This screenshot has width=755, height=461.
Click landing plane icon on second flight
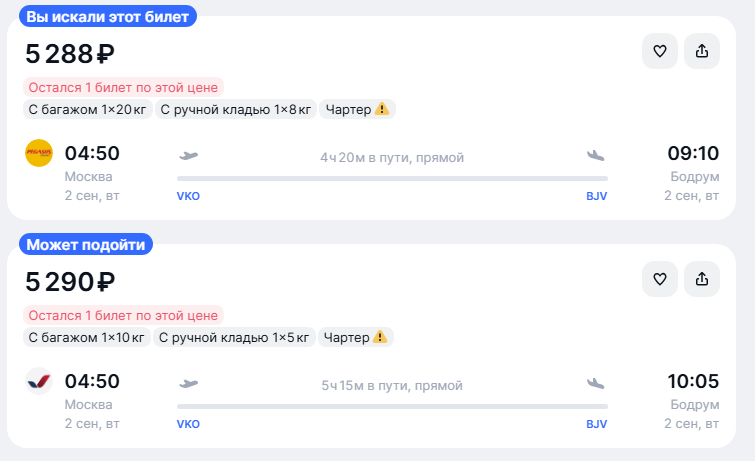click(596, 383)
